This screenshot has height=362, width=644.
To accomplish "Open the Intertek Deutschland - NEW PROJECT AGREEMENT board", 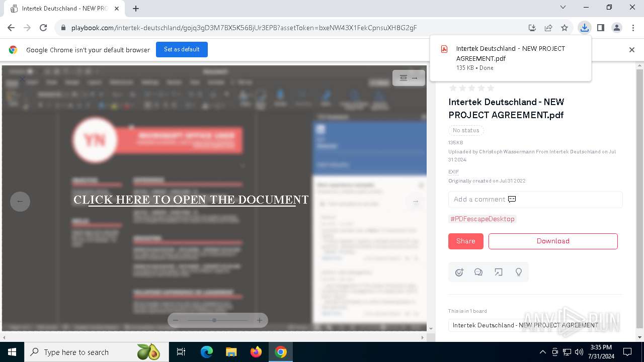I will (535, 325).
